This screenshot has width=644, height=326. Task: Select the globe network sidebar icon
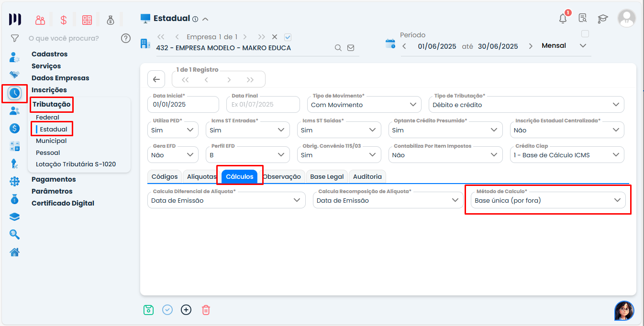(15, 182)
